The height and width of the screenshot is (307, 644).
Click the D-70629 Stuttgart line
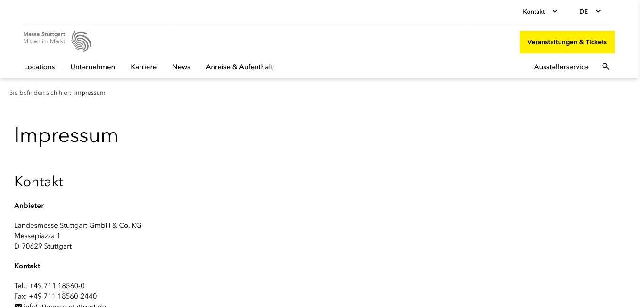[43, 246]
